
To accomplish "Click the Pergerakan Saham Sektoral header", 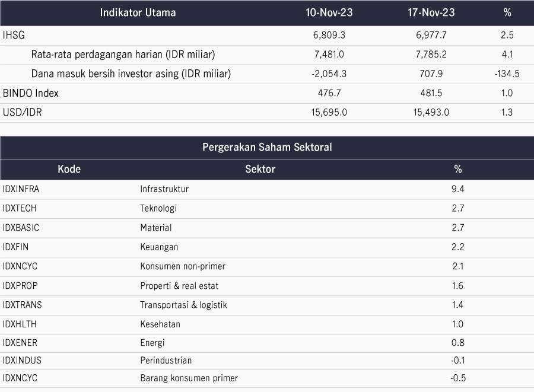I will 267,147.
